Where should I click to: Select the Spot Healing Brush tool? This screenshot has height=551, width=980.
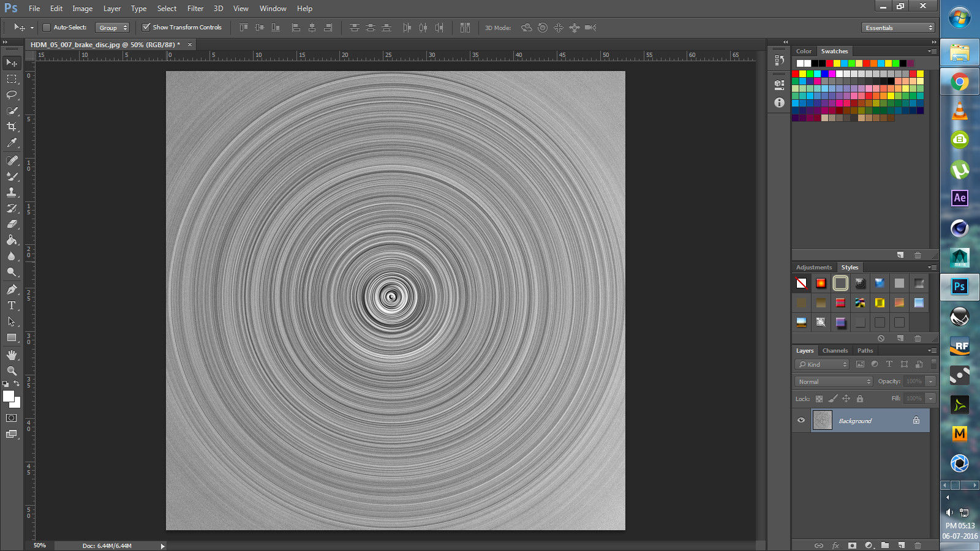click(x=12, y=160)
